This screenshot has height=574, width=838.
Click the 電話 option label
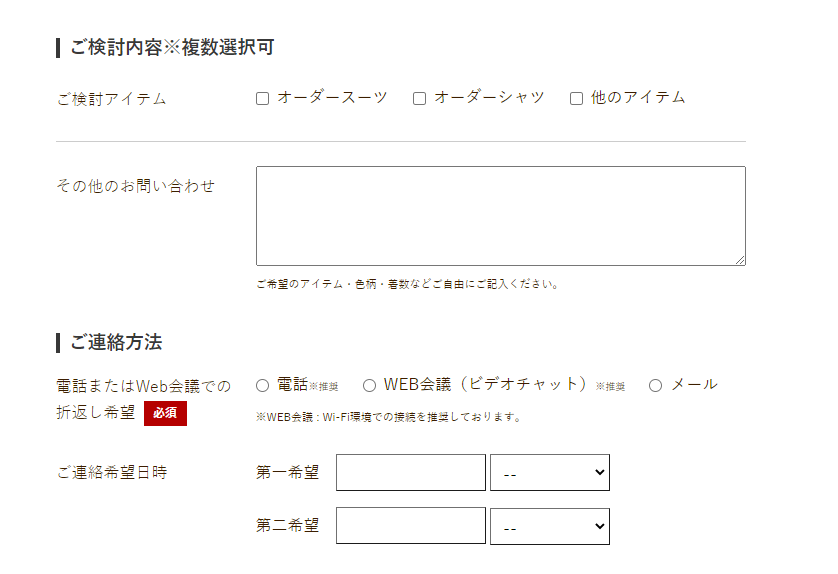point(292,384)
